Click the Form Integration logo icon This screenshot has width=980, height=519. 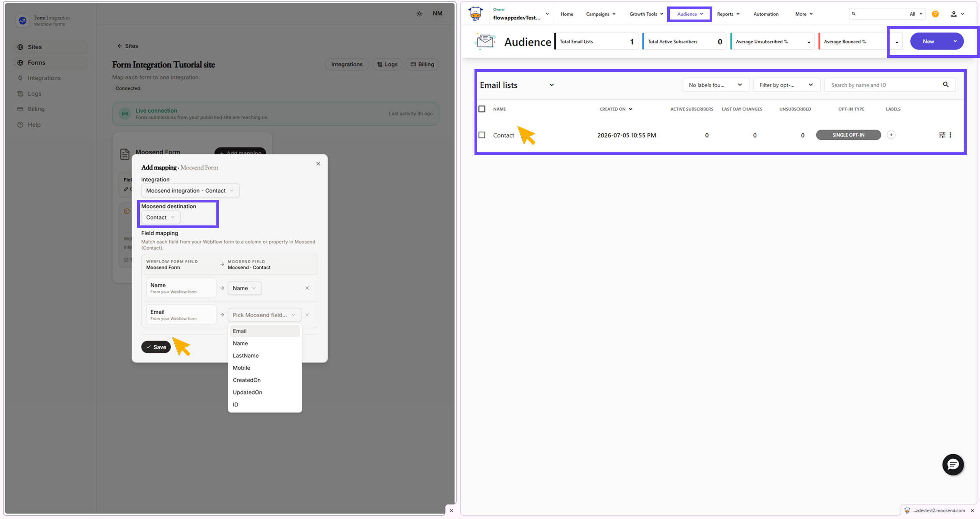[23, 21]
